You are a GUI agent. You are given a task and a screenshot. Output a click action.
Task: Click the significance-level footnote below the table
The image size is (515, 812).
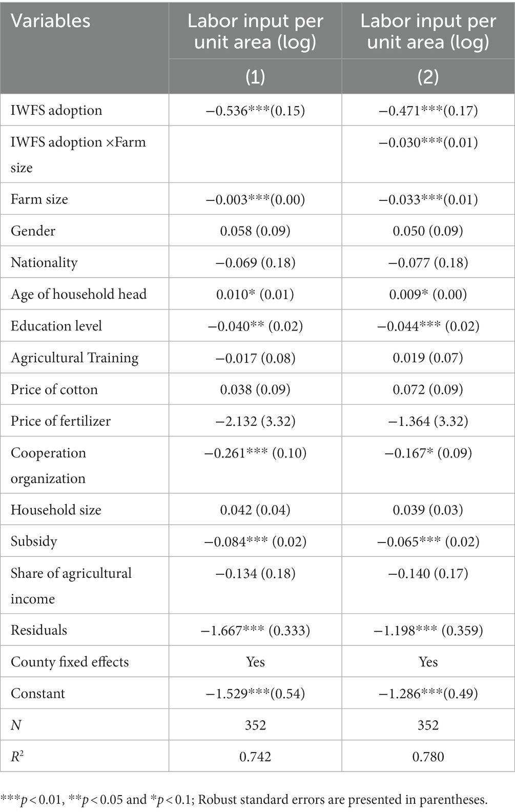coord(244,800)
